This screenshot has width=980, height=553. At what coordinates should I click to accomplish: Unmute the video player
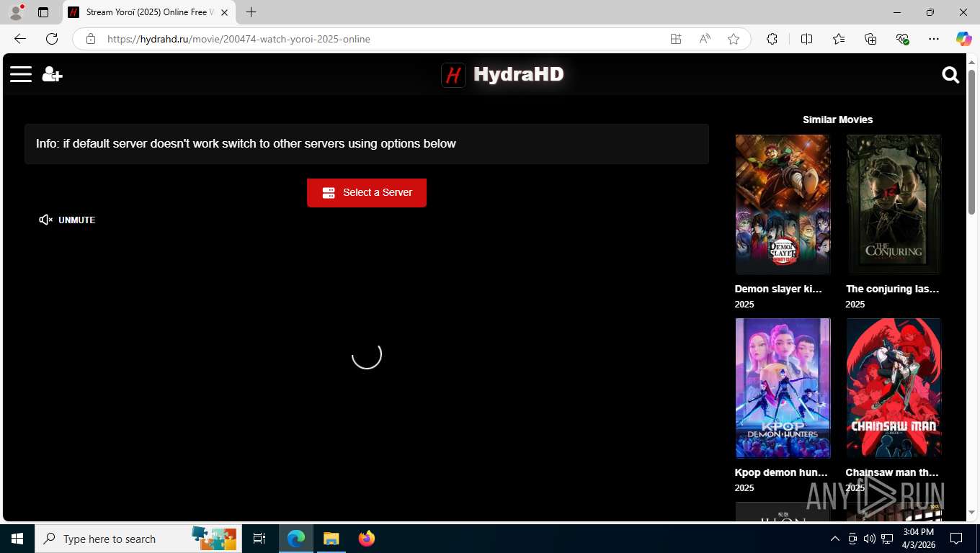click(x=67, y=220)
